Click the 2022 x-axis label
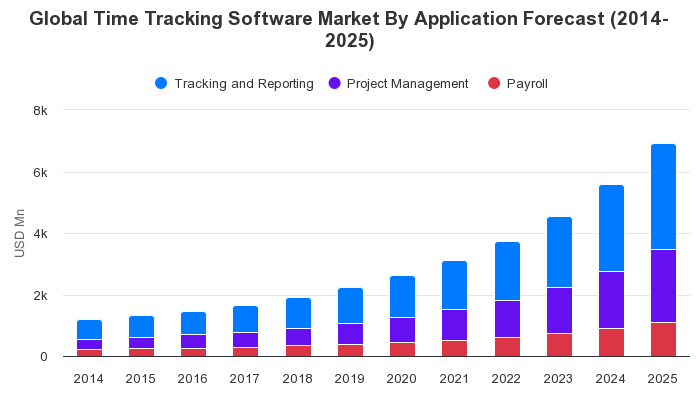 [506, 379]
